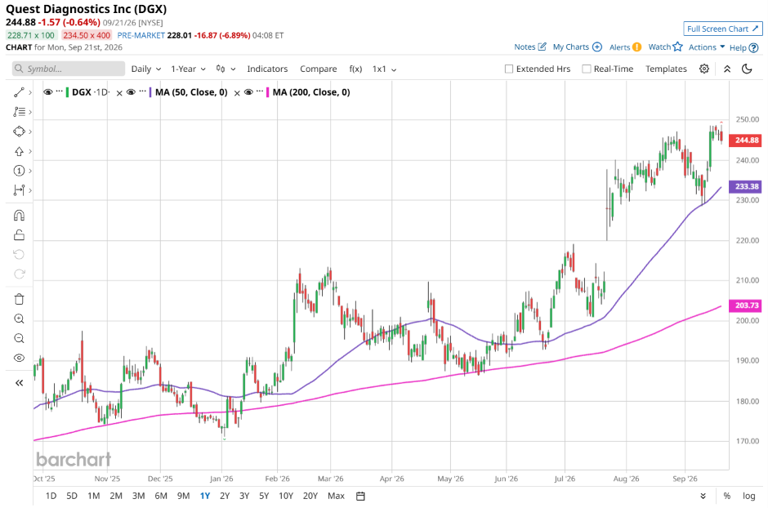The image size is (768, 508).
Task: Click the pink MA 200 color swatch
Action: click(x=267, y=92)
